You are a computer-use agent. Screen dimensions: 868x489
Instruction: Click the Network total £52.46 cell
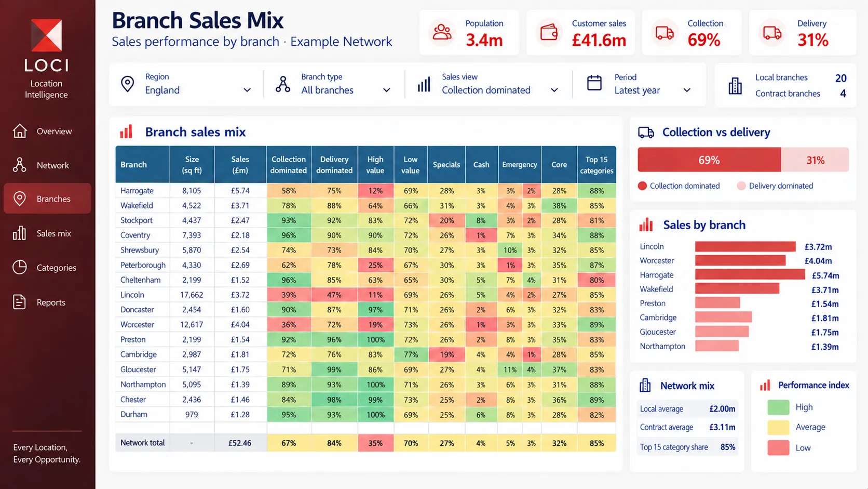click(240, 443)
